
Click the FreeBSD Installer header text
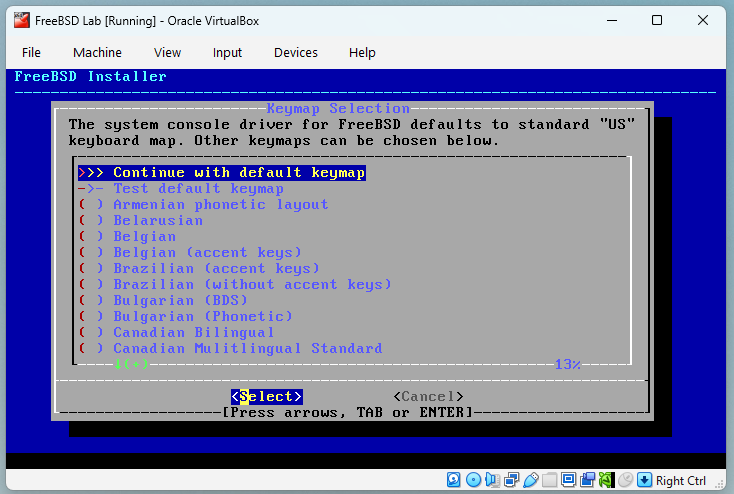(90, 76)
